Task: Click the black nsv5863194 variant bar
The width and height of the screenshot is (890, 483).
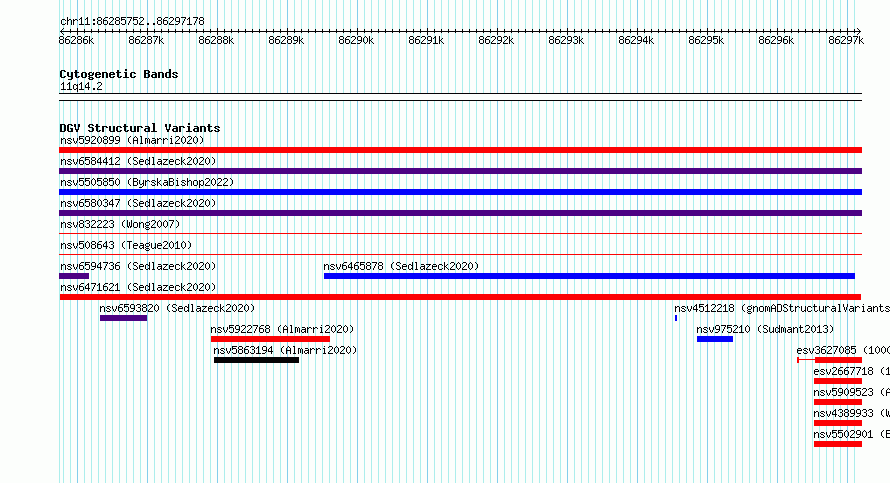Action: coord(256,360)
